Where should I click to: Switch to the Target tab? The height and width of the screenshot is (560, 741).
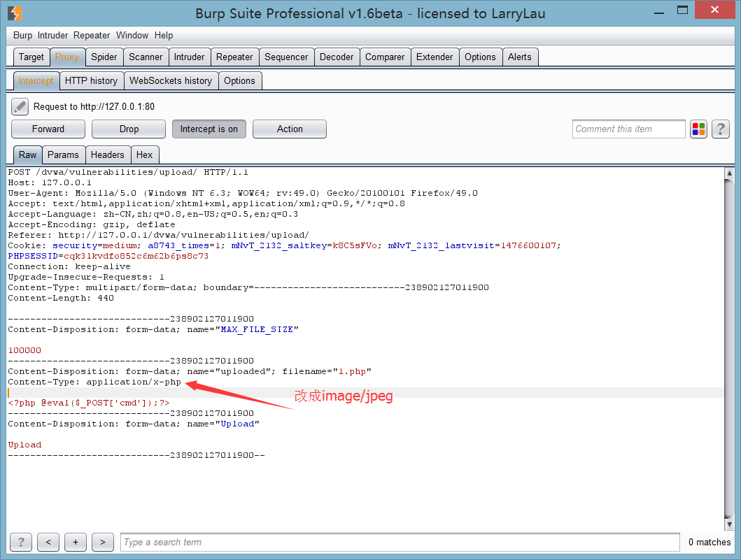coord(31,57)
